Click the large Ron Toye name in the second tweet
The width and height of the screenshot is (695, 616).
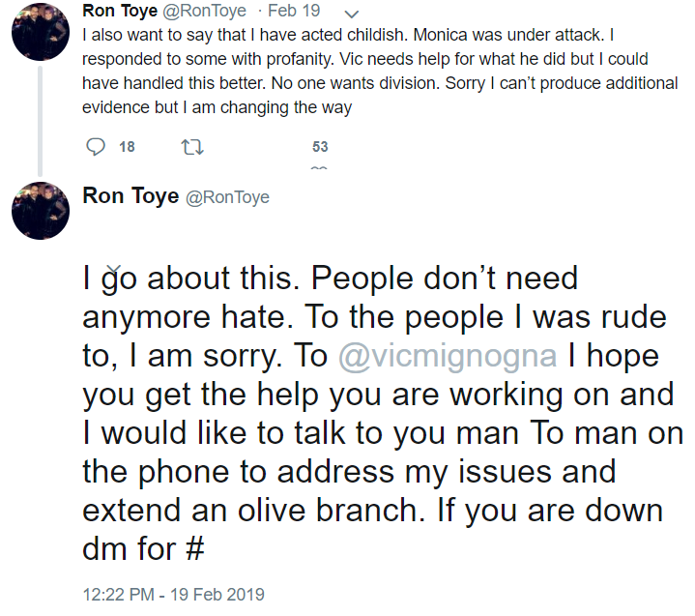tap(130, 196)
